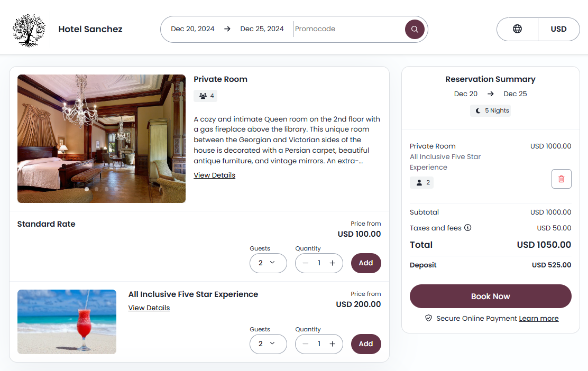Open the Standard Rate guests dropdown

point(268,263)
